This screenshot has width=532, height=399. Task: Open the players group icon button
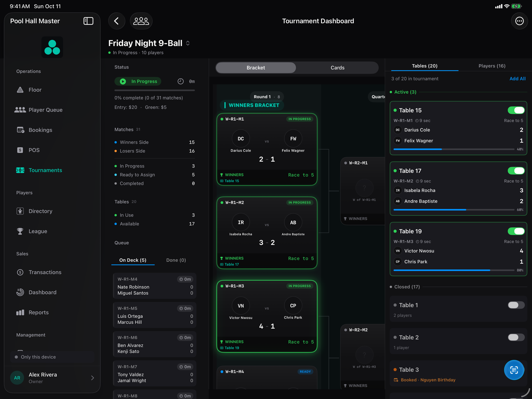[141, 21]
